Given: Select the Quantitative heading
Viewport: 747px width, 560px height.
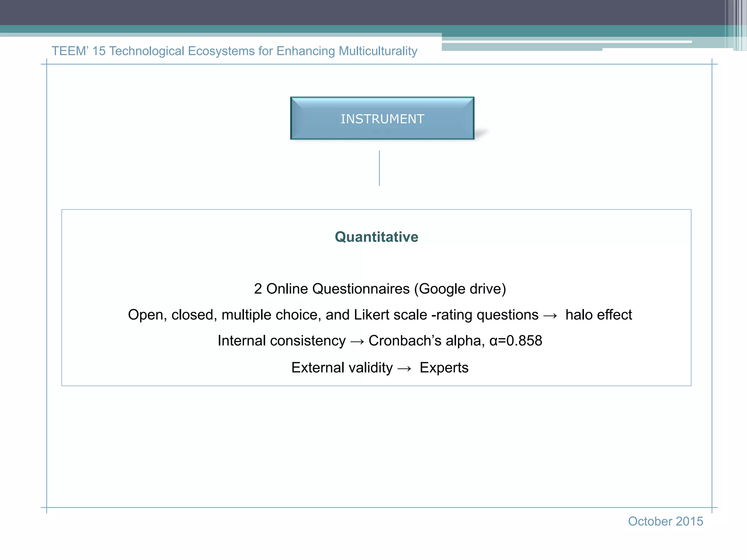Looking at the screenshot, I should 376,237.
